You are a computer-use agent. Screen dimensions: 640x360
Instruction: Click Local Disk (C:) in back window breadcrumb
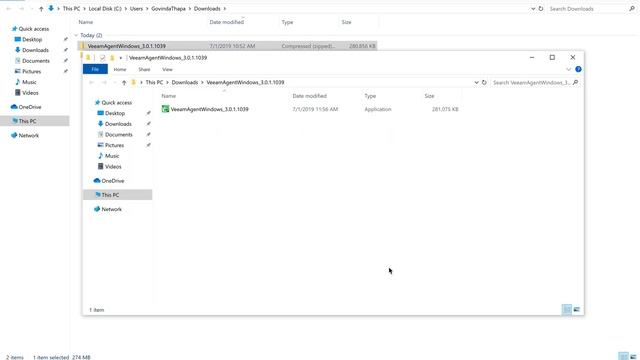(x=106, y=9)
